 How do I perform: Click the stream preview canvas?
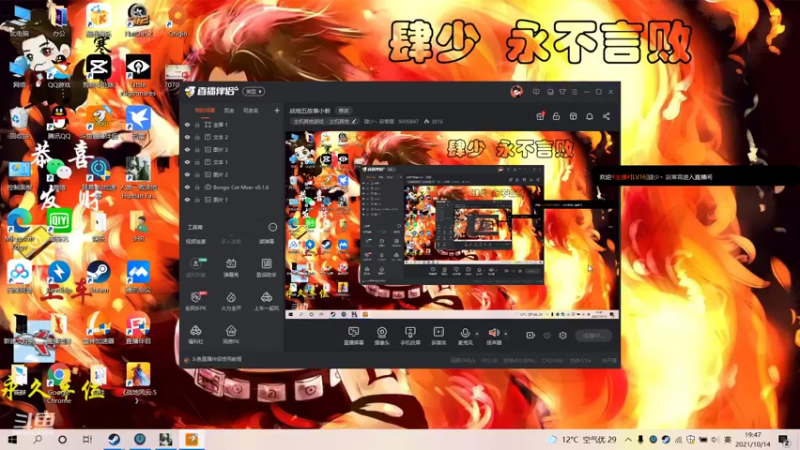(452, 224)
